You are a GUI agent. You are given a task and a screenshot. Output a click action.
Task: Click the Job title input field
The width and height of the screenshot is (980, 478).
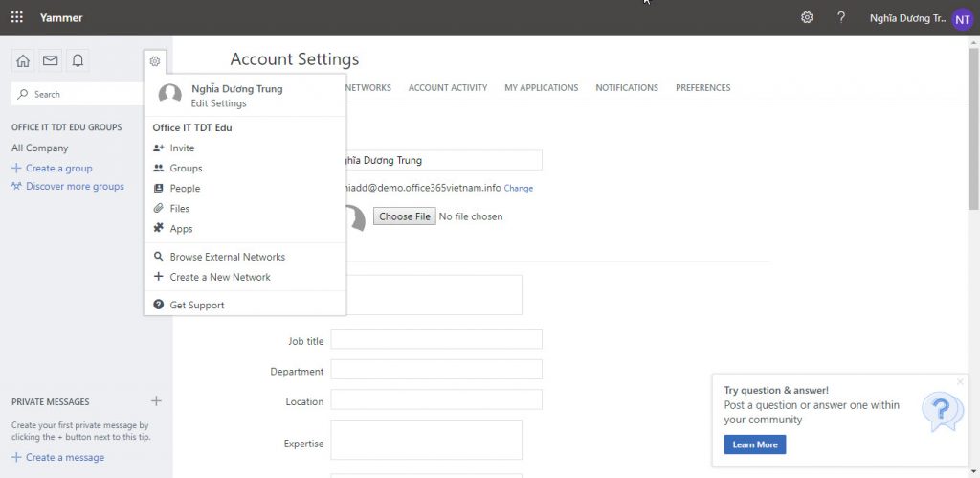tap(436, 339)
